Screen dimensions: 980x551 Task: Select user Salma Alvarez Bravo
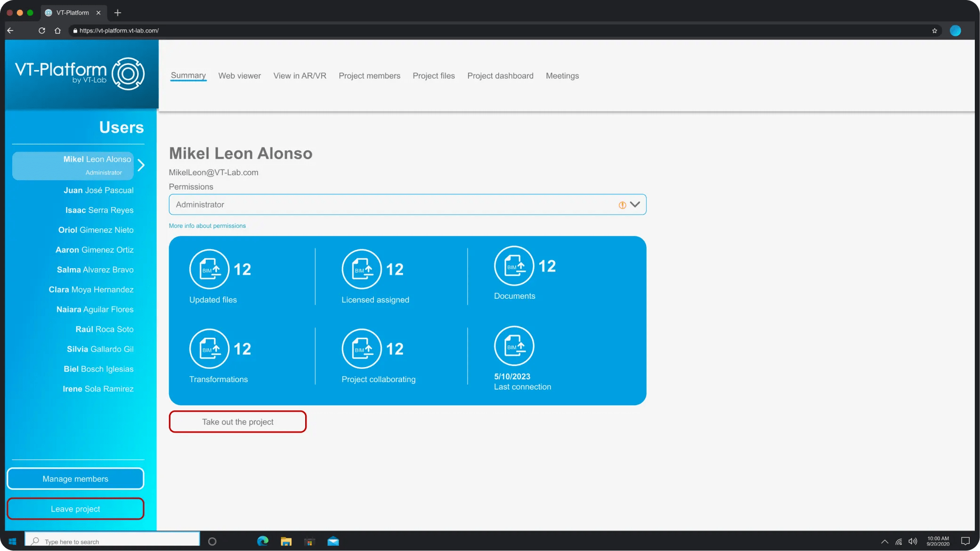(x=95, y=270)
